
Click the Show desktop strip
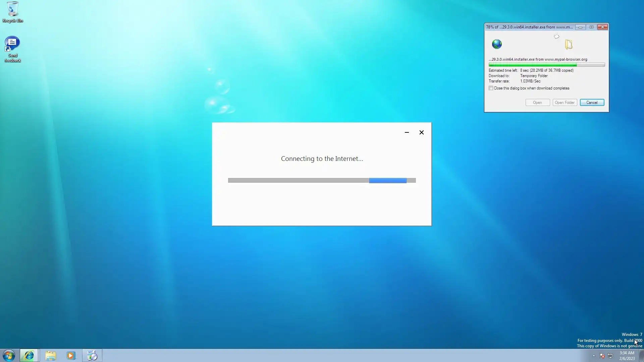[642, 355]
